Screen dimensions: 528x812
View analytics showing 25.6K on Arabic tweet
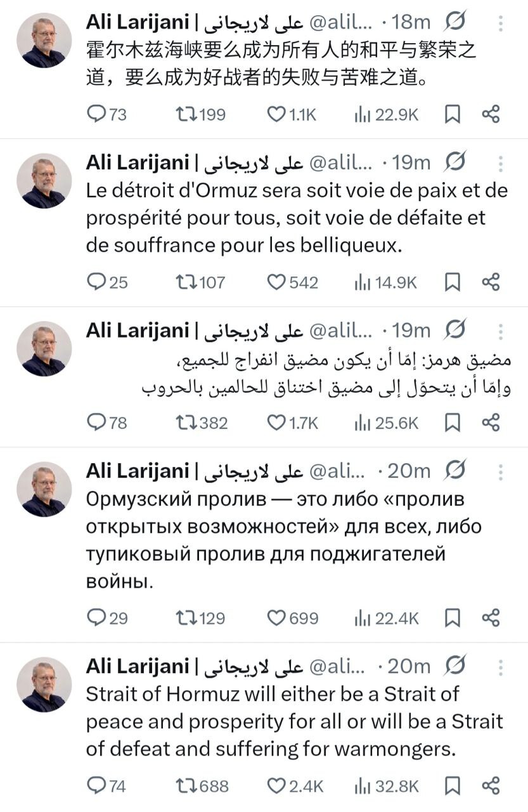click(x=363, y=422)
